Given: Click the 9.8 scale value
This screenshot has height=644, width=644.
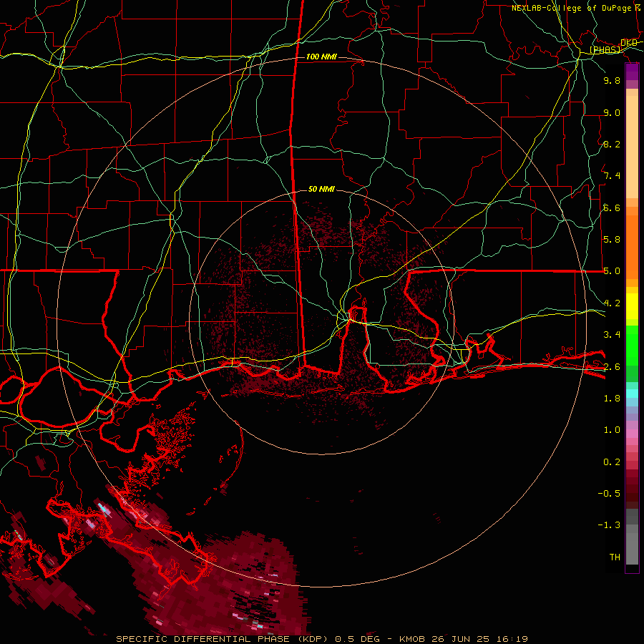Looking at the screenshot, I should [x=612, y=80].
